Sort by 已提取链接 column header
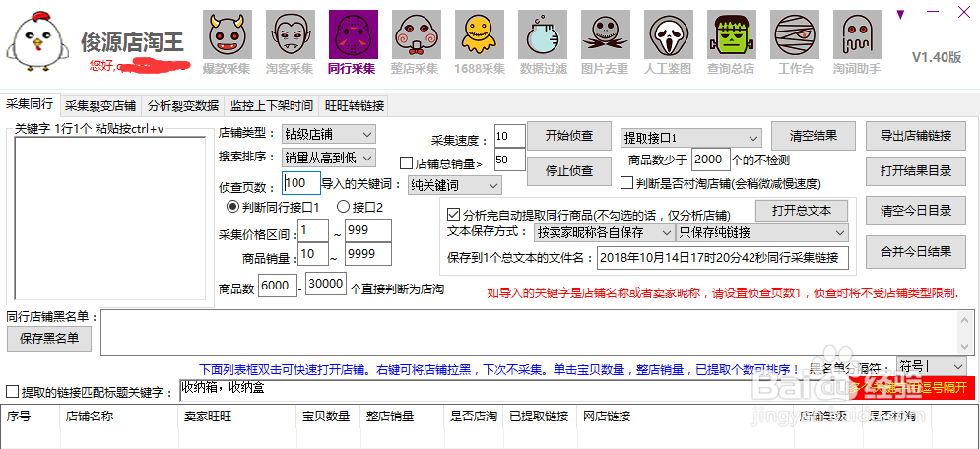The height and width of the screenshot is (449, 980). pos(540,417)
